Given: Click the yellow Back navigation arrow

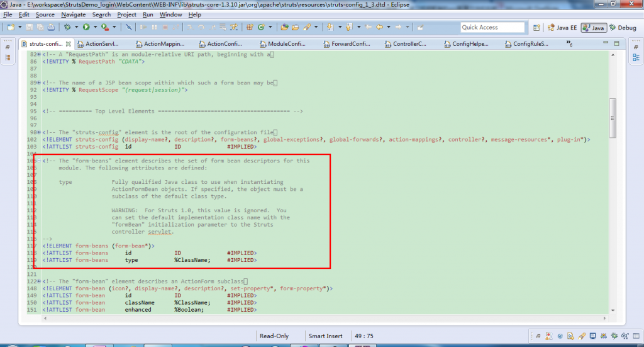Looking at the screenshot, I should (379, 27).
